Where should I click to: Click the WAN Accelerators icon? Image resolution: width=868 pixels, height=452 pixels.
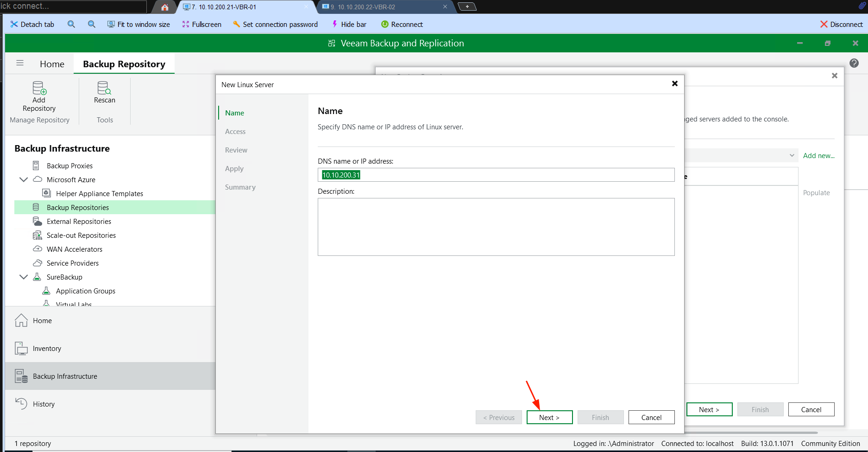[38, 249]
